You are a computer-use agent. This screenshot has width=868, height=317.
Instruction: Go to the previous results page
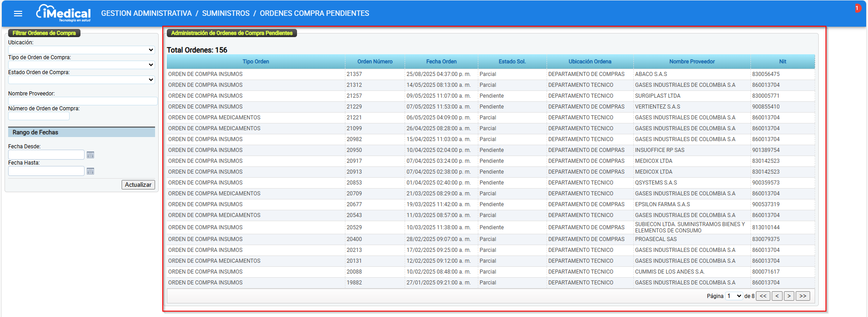pos(777,296)
